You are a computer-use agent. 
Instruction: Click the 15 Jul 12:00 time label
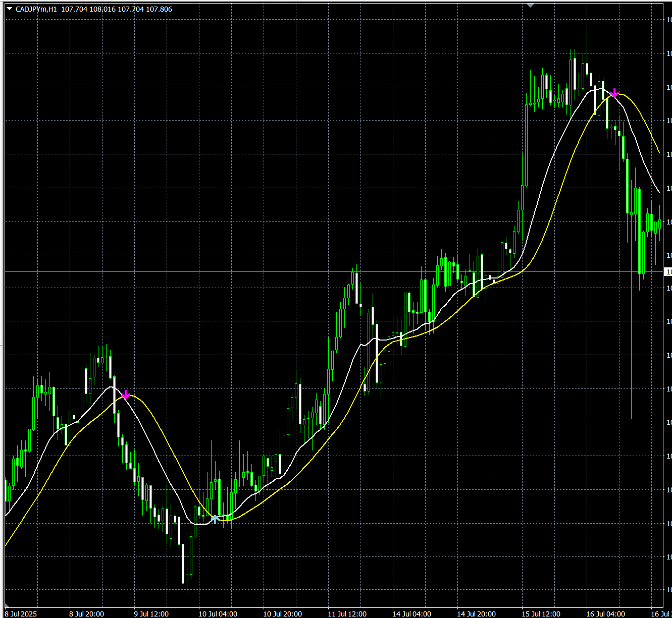[x=541, y=614]
